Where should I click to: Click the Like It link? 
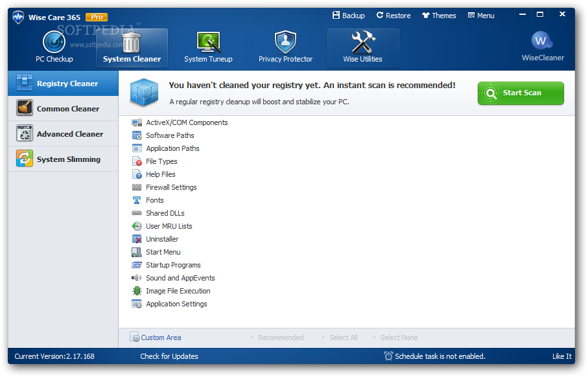click(562, 356)
